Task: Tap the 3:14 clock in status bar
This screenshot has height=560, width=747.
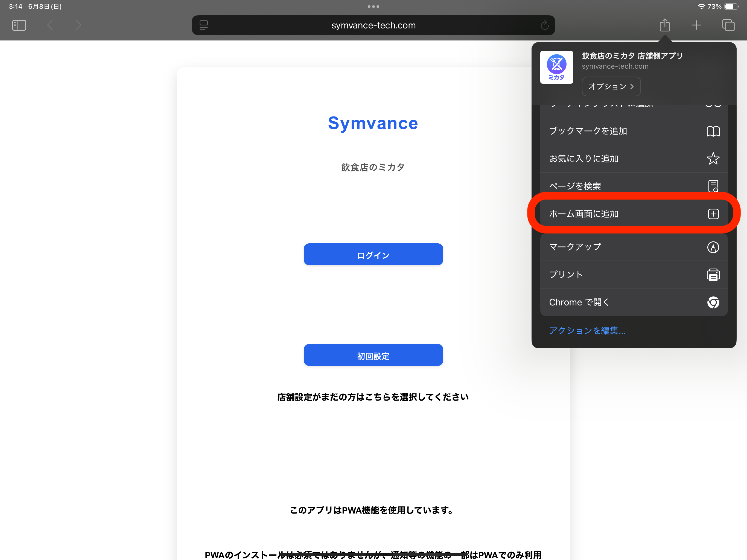Action: pyautogui.click(x=16, y=6)
